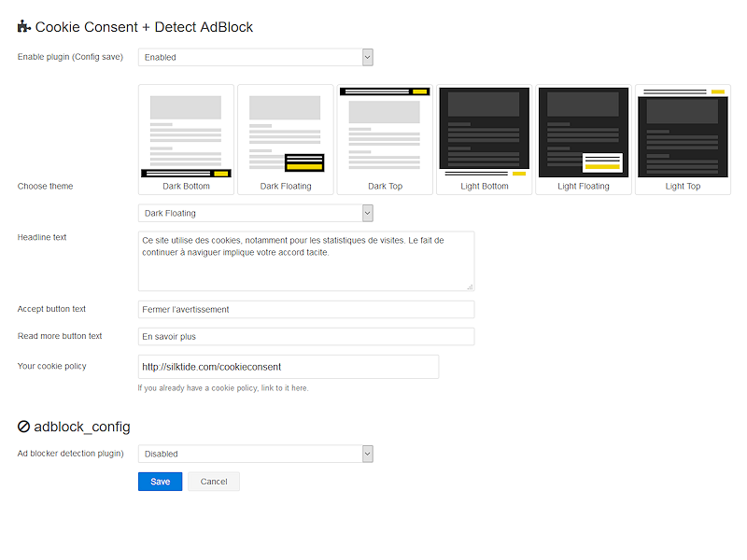Viewport: 747px width, 560px height.
Task: Click the Save button
Action: tap(160, 481)
